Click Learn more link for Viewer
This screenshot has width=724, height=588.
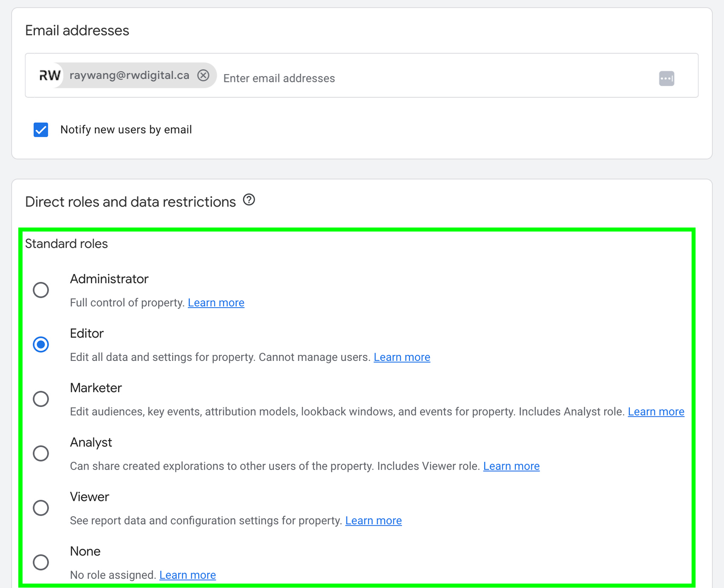373,521
